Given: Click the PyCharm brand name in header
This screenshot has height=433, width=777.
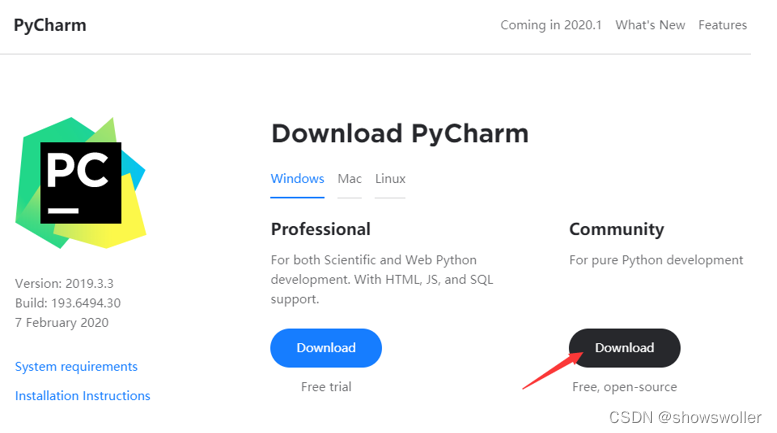Looking at the screenshot, I should [x=50, y=25].
